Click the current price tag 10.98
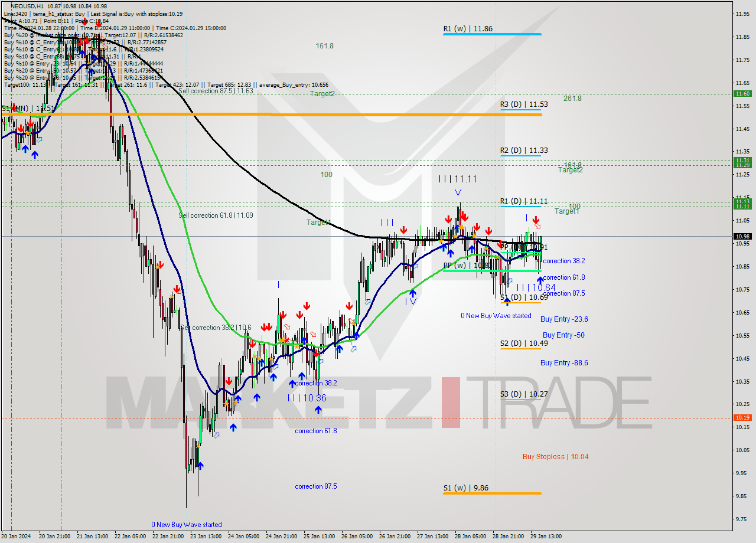The image size is (756, 543). 742,237
